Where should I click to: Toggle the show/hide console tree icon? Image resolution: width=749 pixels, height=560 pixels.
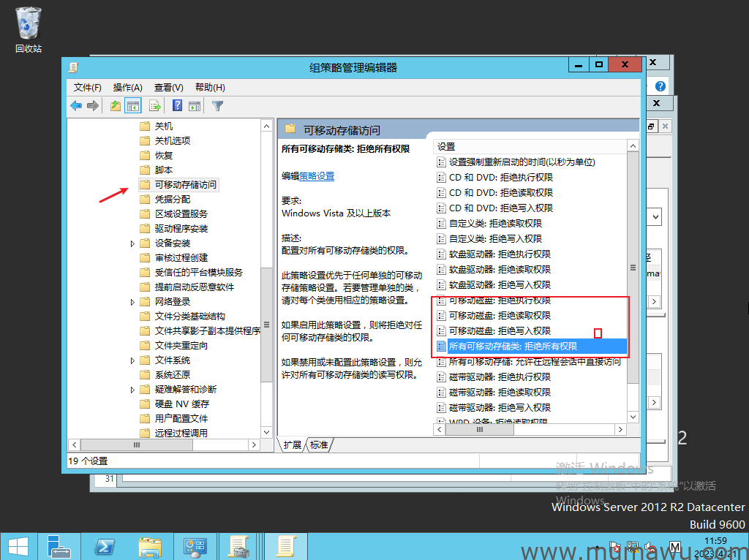click(x=133, y=106)
